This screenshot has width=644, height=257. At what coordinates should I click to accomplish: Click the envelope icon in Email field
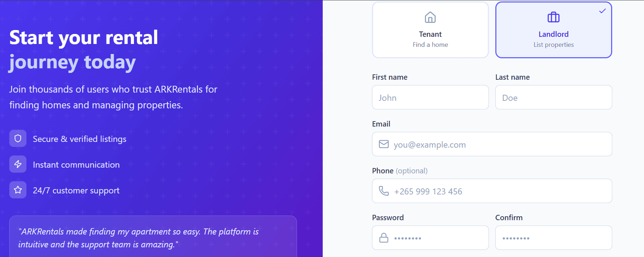coord(384,144)
